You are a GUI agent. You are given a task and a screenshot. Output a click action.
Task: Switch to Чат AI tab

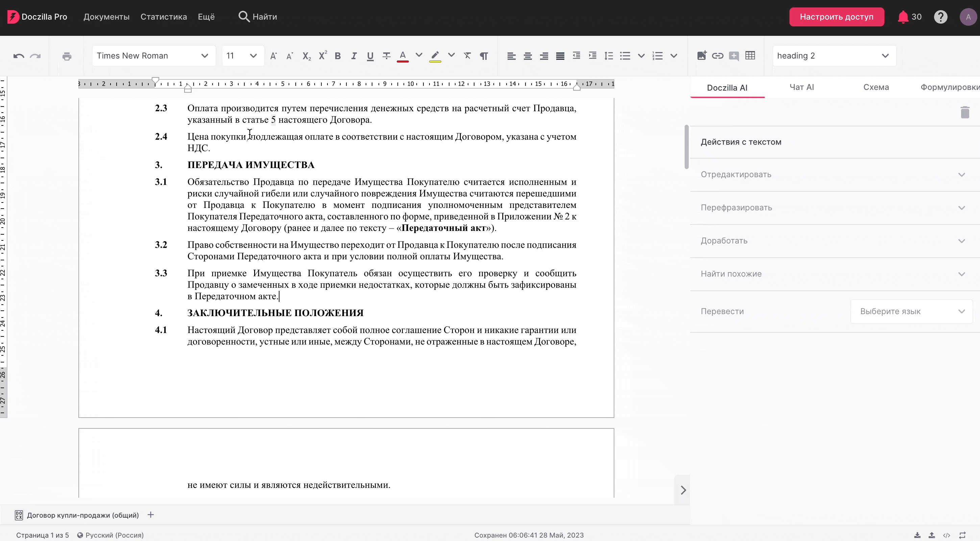pyautogui.click(x=802, y=87)
